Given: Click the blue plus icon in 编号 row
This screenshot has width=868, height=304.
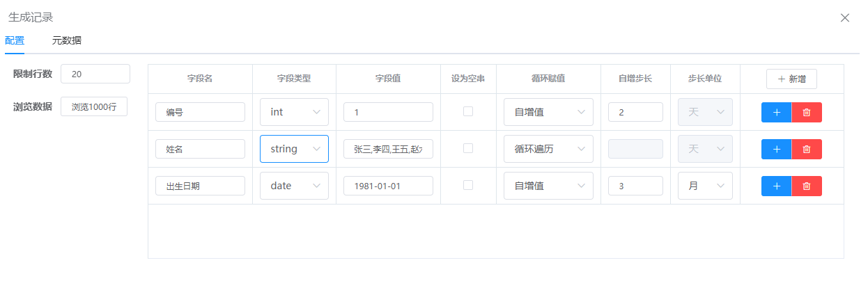Looking at the screenshot, I should coord(776,112).
